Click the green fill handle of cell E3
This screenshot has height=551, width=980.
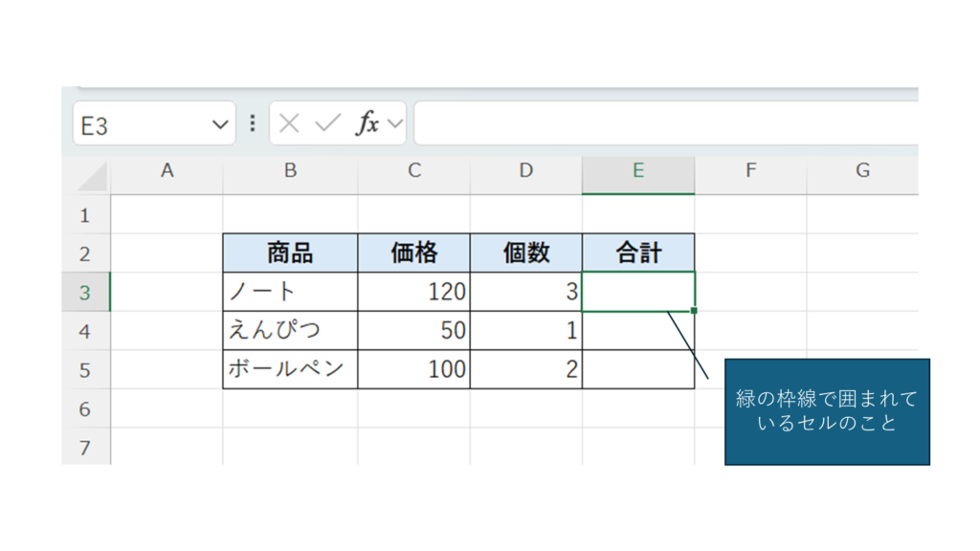click(x=694, y=311)
